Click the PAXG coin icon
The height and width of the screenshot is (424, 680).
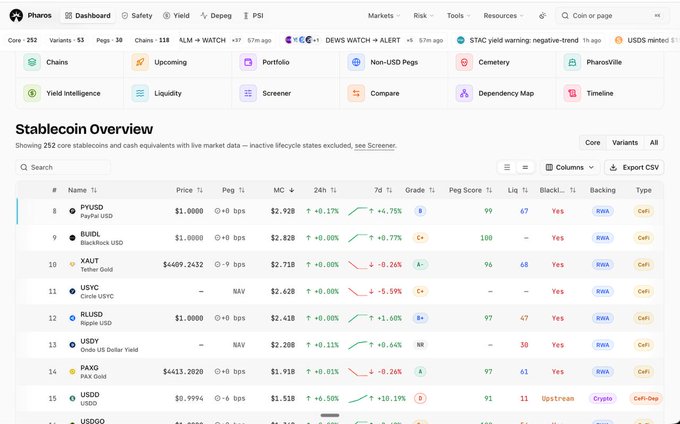click(x=72, y=372)
